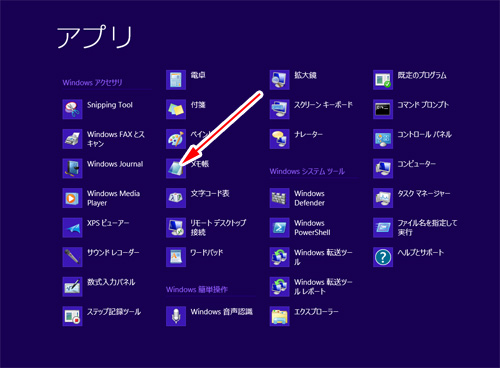Screen dimensions: 500x368
Task: Open Windows PowerShell icon
Action: (279, 228)
